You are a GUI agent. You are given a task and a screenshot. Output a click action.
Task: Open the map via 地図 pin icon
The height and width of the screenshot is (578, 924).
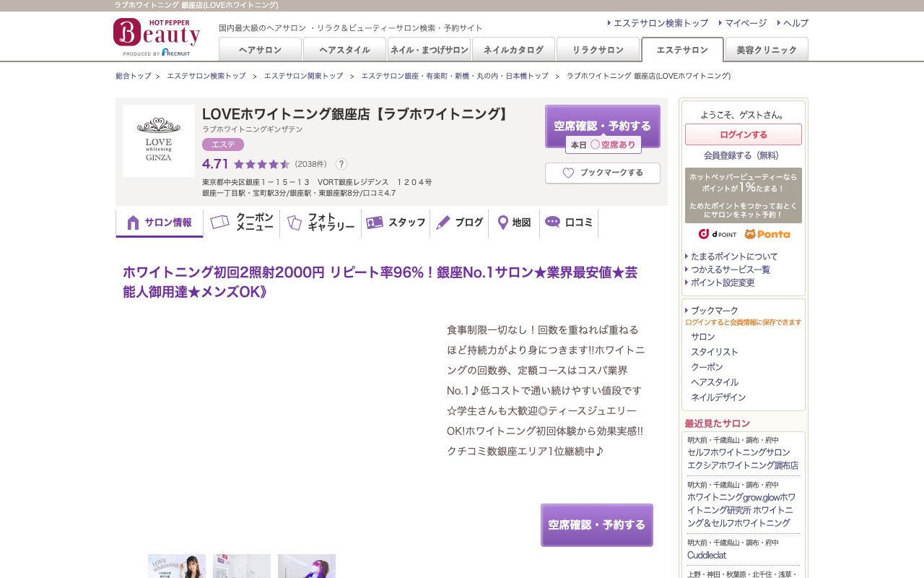point(503,223)
